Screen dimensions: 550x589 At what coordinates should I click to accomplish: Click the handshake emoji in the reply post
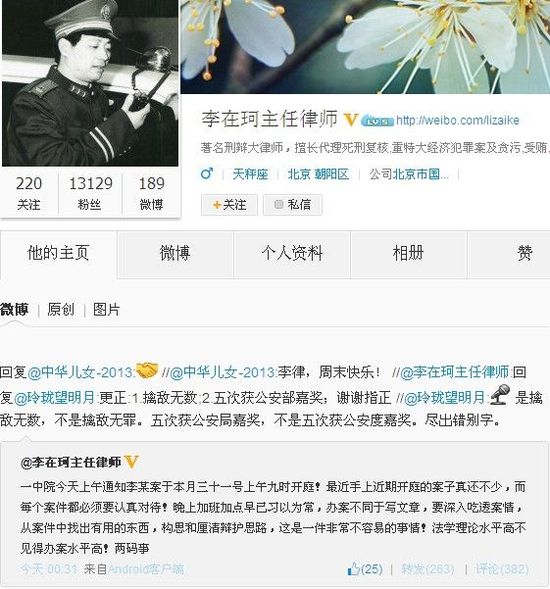tap(147, 371)
